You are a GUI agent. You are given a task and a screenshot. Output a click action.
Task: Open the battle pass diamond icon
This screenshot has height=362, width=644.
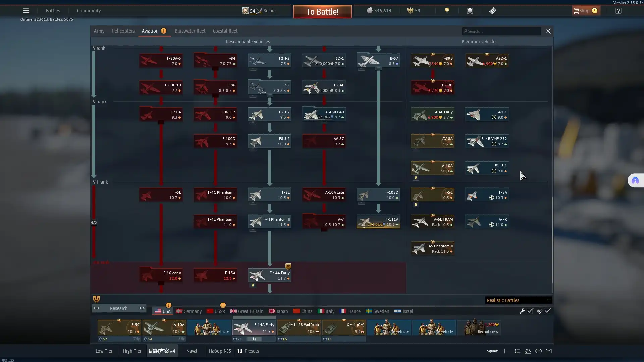[470, 11]
